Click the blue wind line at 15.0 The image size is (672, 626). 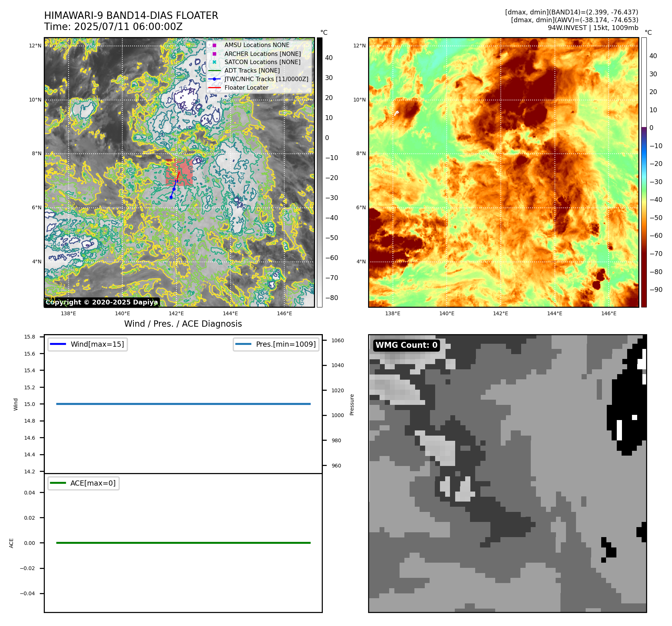click(x=183, y=404)
